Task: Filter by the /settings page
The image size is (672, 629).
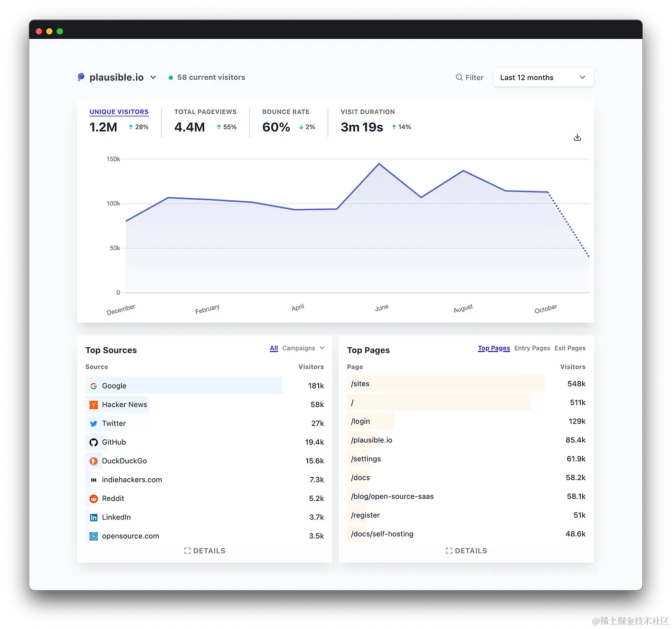Action: pyautogui.click(x=366, y=459)
